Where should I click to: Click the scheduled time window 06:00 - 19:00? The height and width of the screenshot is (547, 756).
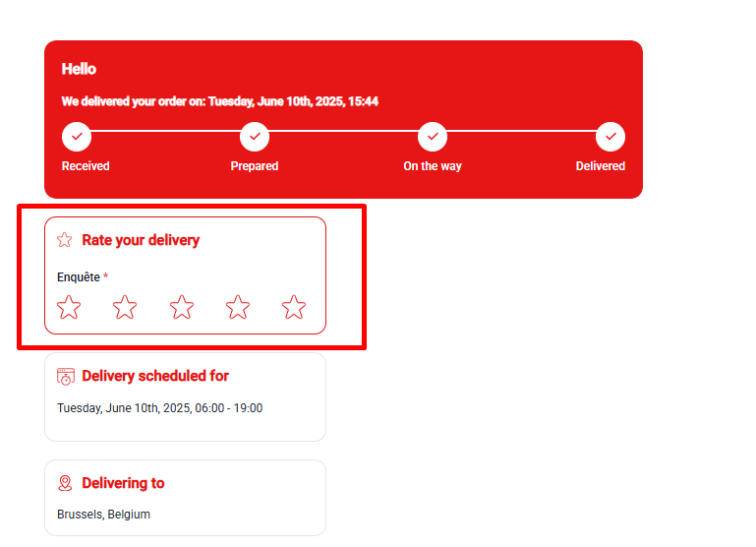pos(228,408)
